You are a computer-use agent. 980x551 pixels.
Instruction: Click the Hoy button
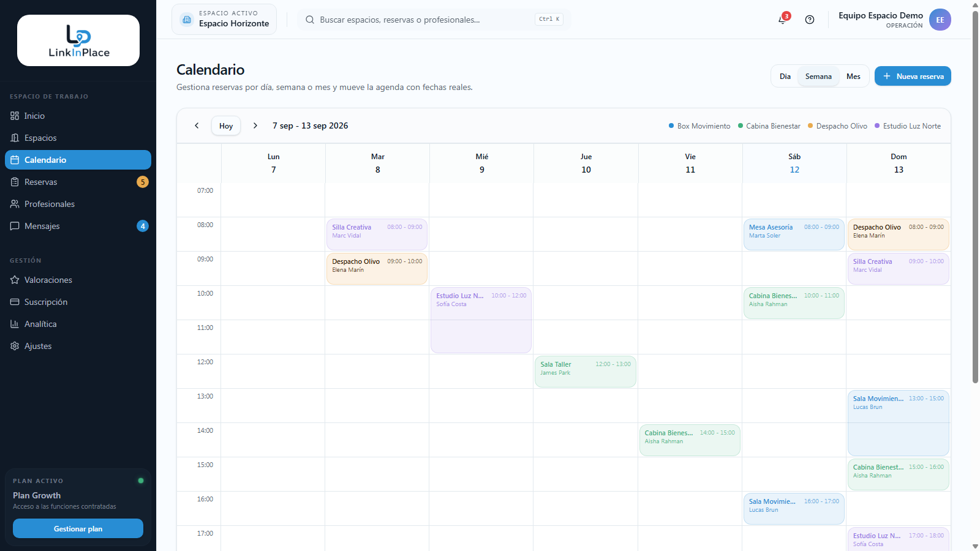226,126
